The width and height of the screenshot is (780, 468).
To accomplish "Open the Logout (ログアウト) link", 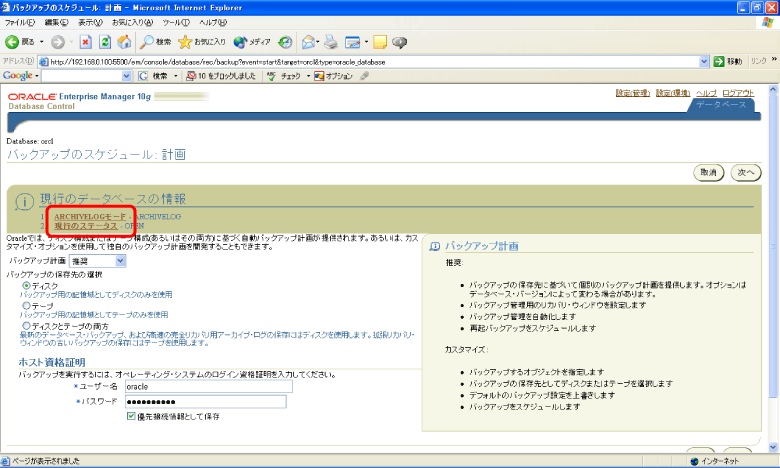I will click(x=738, y=93).
